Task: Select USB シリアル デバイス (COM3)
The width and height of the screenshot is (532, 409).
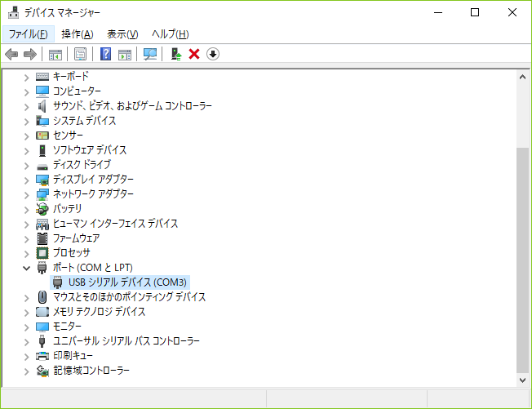Action: point(127,282)
